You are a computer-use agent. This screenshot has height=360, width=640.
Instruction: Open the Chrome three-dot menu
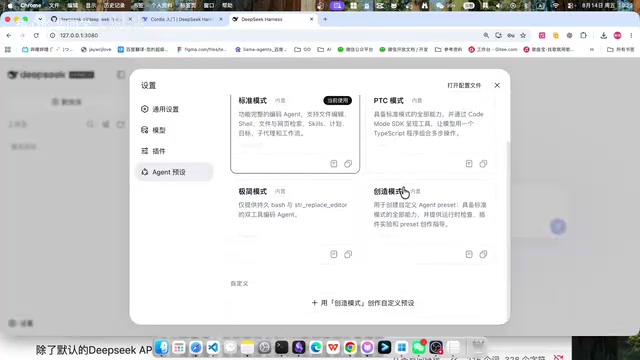click(x=631, y=36)
